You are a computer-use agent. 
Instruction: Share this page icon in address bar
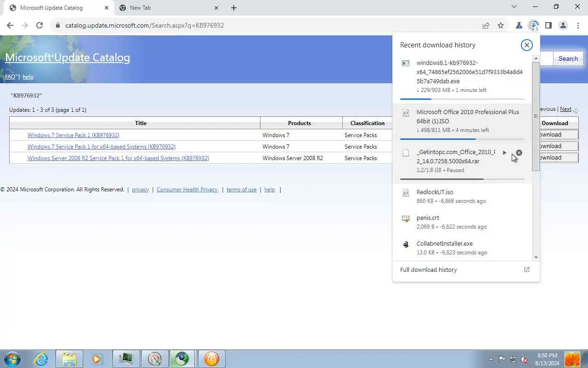point(486,25)
